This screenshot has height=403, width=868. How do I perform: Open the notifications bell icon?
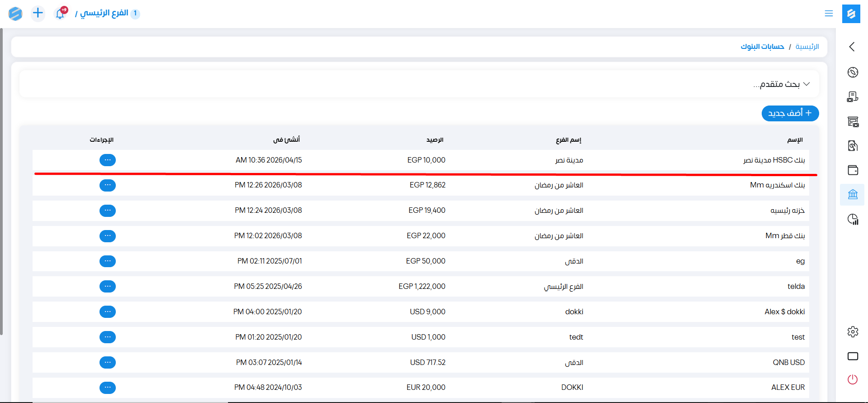click(60, 14)
